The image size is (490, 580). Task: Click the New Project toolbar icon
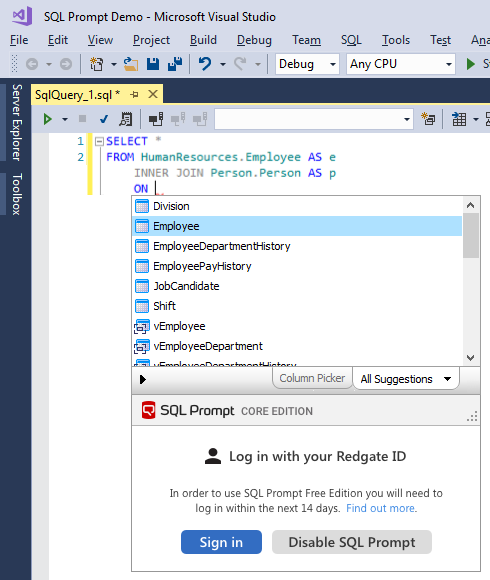click(97, 64)
